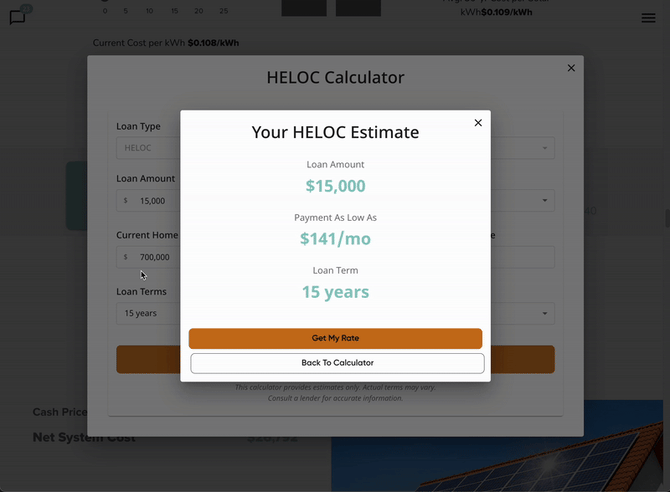Click the dollar sign in Current Home field
The width and height of the screenshot is (670, 492).
(126, 257)
